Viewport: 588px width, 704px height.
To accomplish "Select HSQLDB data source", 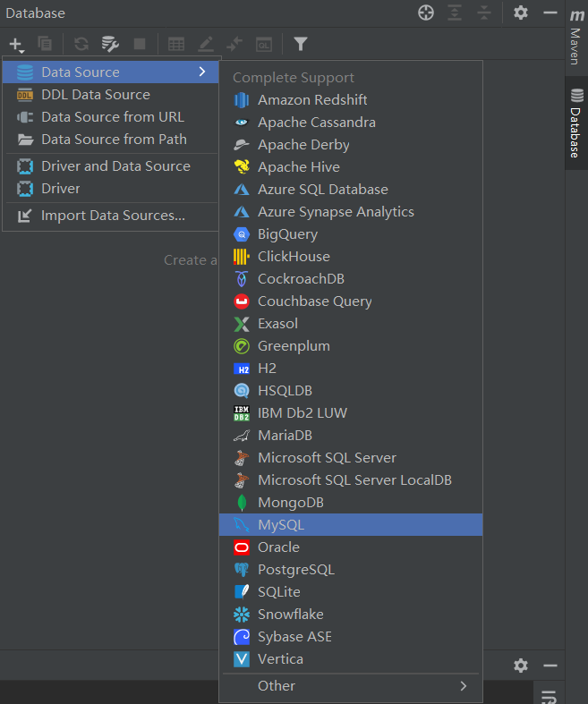I will coord(351,391).
